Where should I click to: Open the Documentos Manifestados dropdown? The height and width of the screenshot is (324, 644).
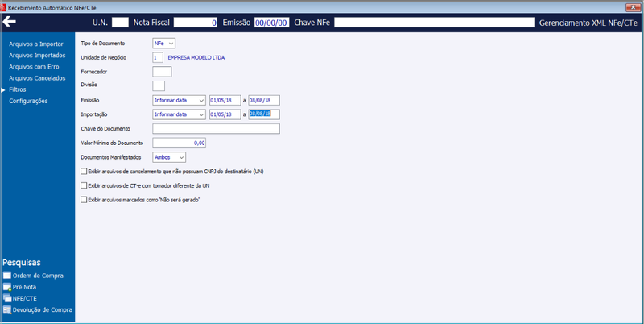coord(169,157)
